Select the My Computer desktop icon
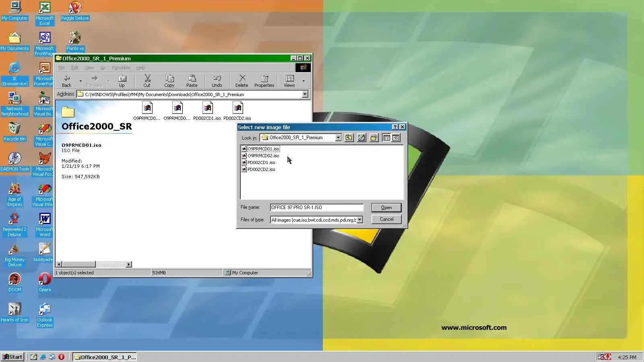Image resolution: width=644 pixels, height=362 pixels. click(15, 11)
